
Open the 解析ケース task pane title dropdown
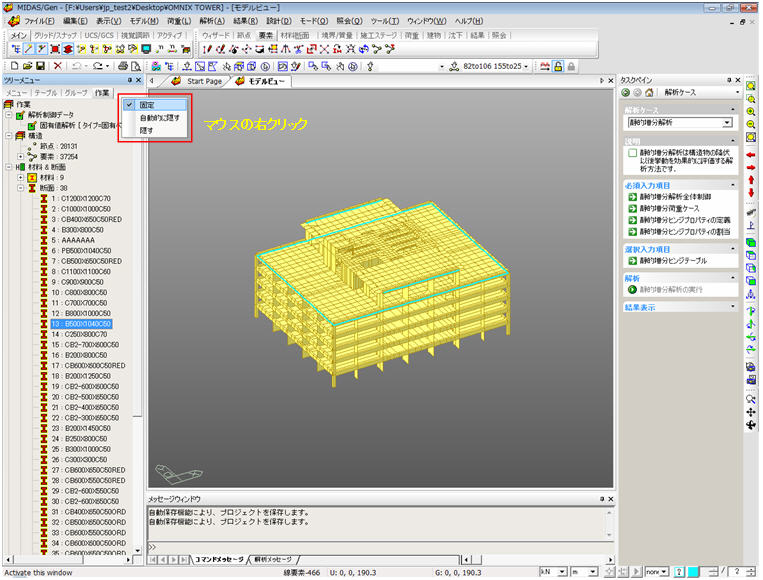pyautogui.click(x=737, y=92)
